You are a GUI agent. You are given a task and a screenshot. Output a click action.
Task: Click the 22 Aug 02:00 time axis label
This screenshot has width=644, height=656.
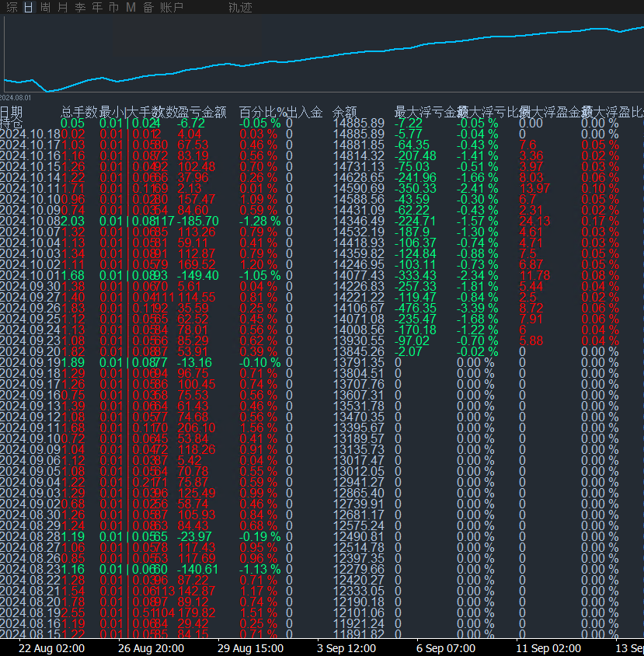[52, 648]
